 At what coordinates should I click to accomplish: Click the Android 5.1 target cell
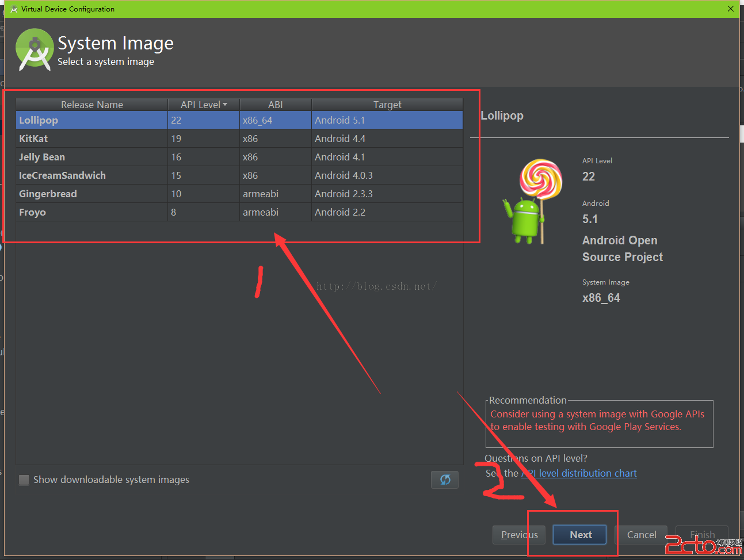[x=387, y=120]
